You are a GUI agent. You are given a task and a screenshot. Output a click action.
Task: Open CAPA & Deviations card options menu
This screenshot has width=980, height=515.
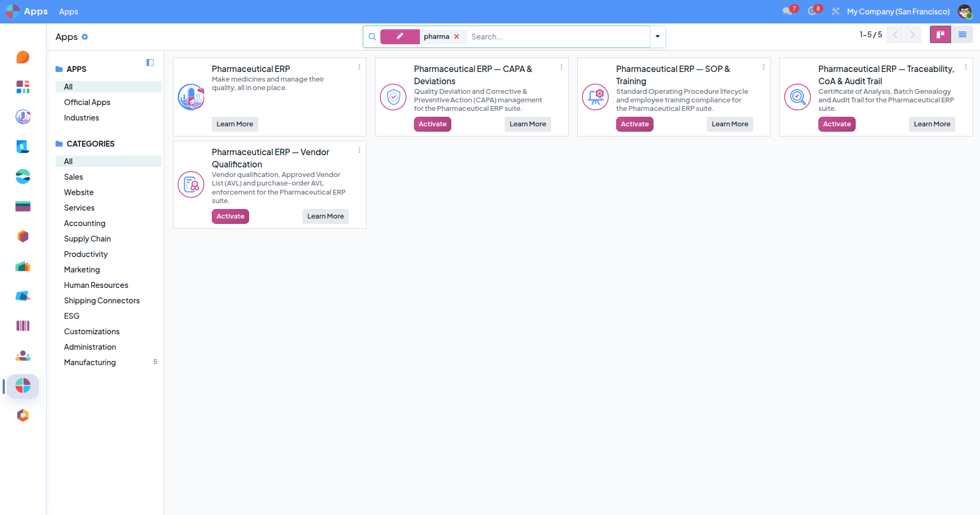[561, 67]
